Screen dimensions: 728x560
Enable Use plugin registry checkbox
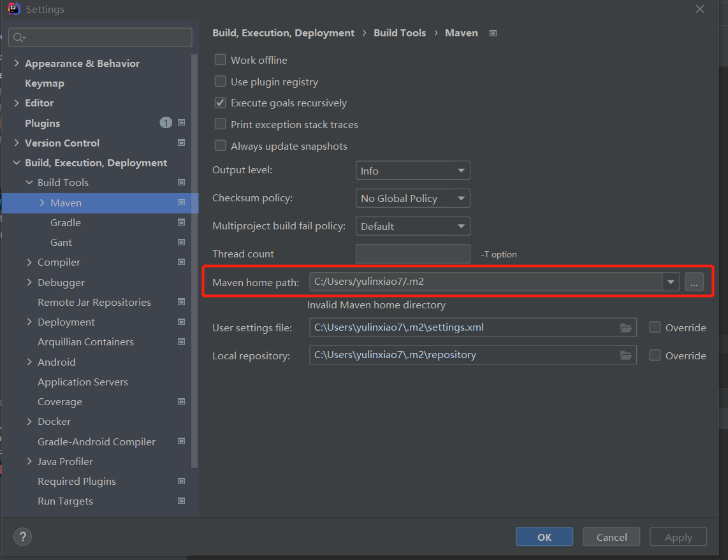pos(220,82)
